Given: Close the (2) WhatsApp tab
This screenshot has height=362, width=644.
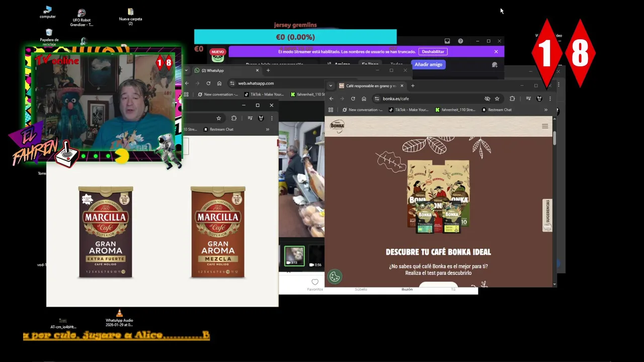Looking at the screenshot, I should pyautogui.click(x=257, y=70).
